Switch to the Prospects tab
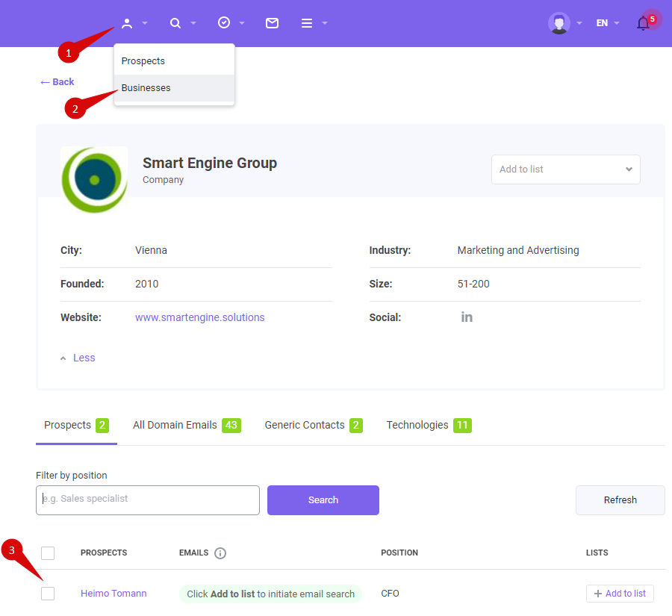This screenshot has width=672, height=616. 76,426
